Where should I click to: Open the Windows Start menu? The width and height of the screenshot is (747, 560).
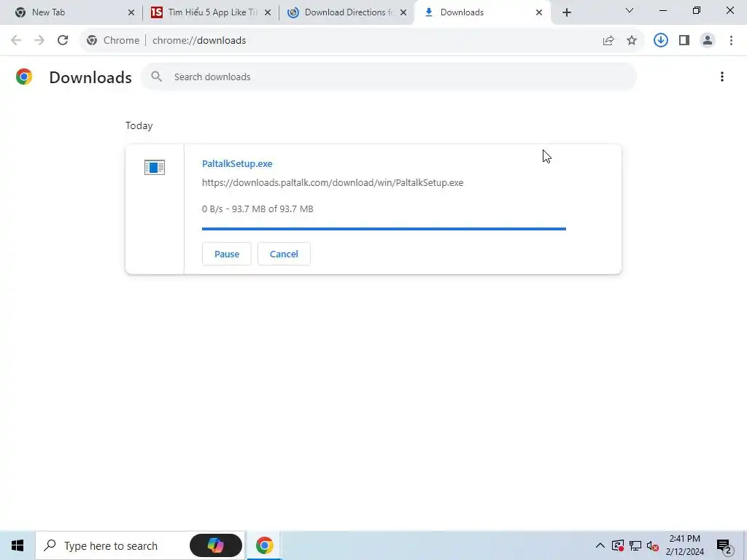[18, 545]
